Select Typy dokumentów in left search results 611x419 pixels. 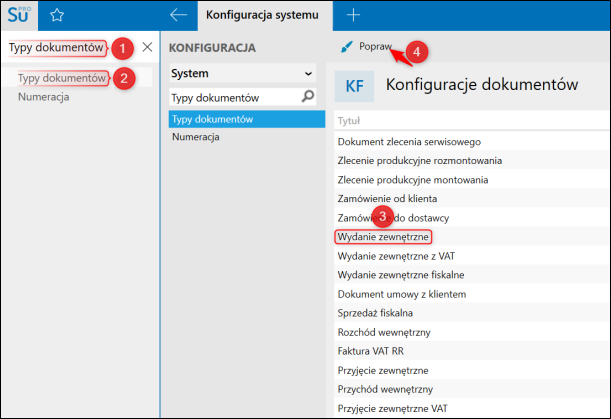[62, 78]
